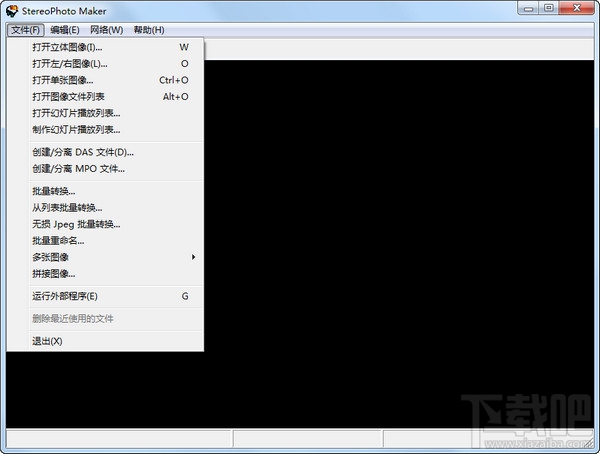
Task: Select 运行外部程序(E) menu item
Action: point(105,296)
